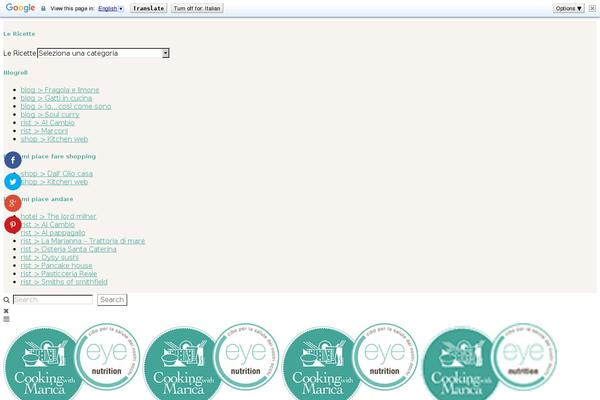The width and height of the screenshot is (600, 400).
Task: Open the English language dropdown
Action: [111, 8]
